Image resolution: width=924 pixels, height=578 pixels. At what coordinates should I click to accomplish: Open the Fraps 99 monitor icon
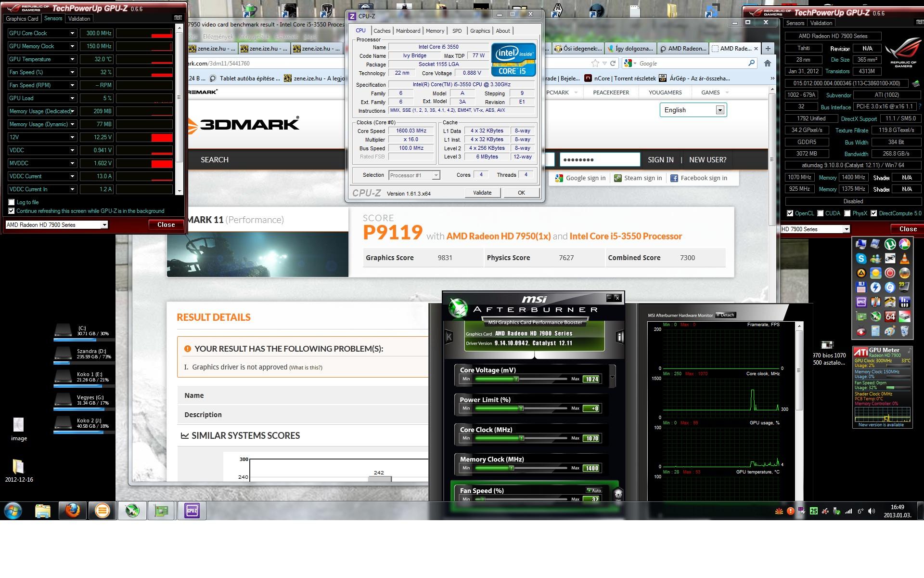905,287
